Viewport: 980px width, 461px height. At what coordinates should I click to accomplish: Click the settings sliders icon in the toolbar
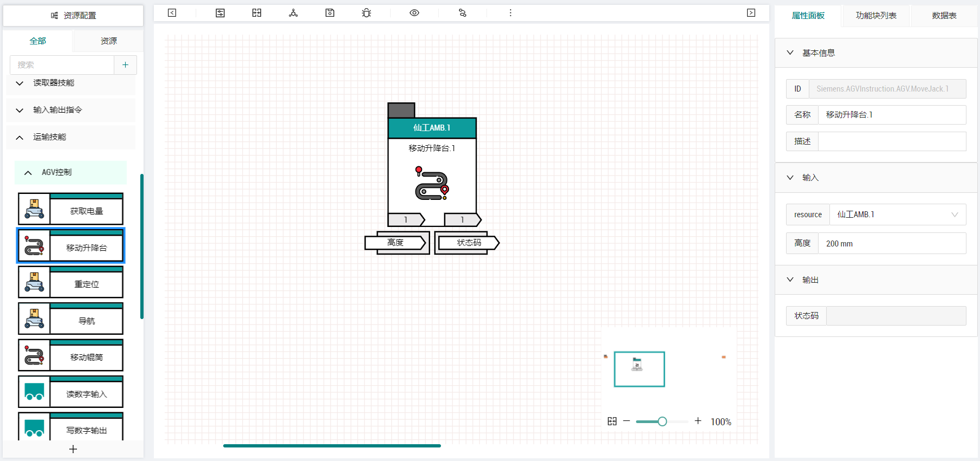(220, 13)
